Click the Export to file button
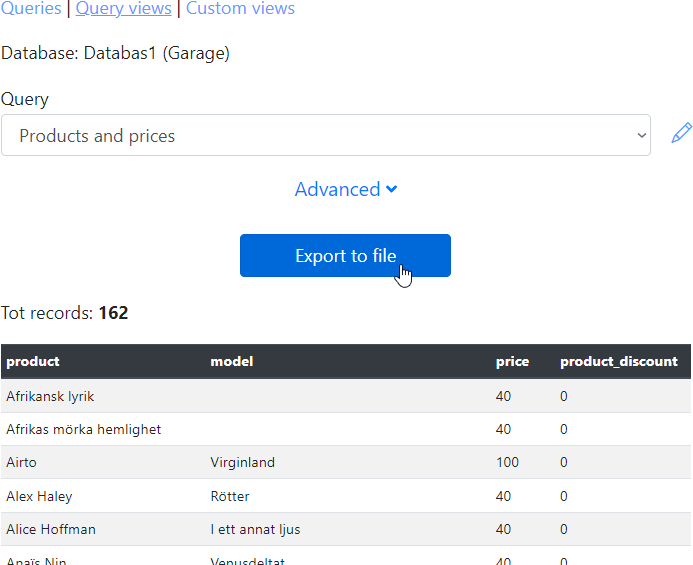 coord(345,256)
